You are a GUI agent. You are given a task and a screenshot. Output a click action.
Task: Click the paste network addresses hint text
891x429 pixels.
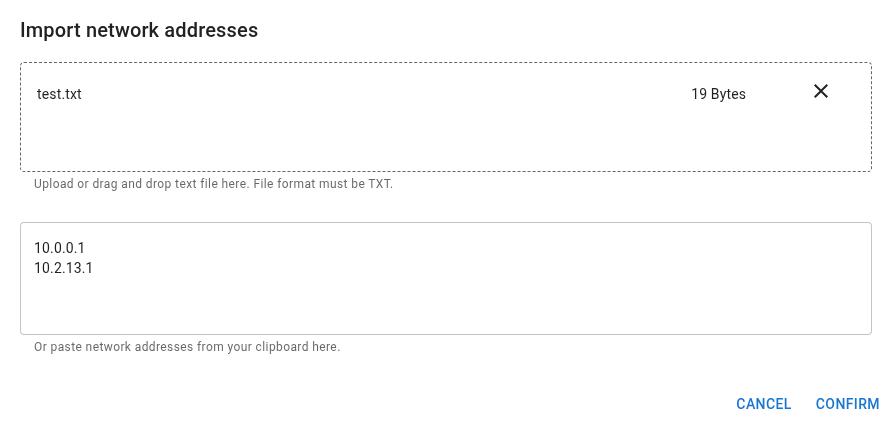click(x=187, y=347)
